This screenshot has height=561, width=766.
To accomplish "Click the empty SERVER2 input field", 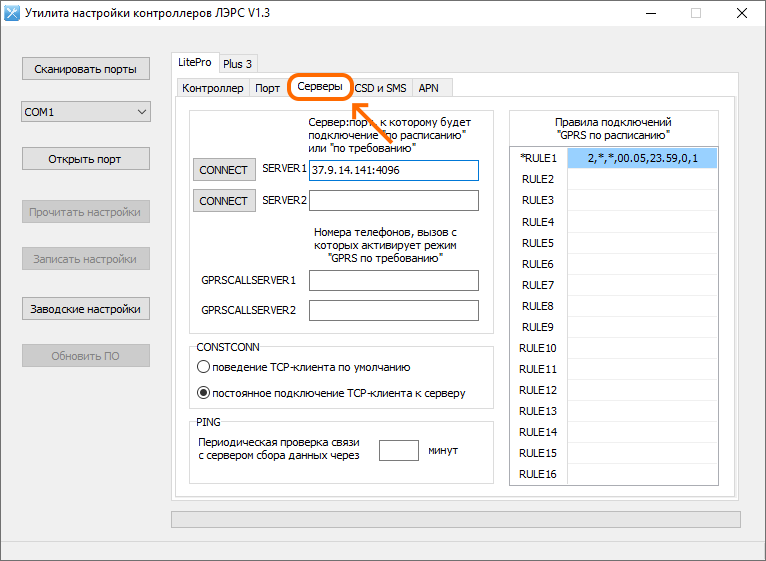I will coord(394,200).
